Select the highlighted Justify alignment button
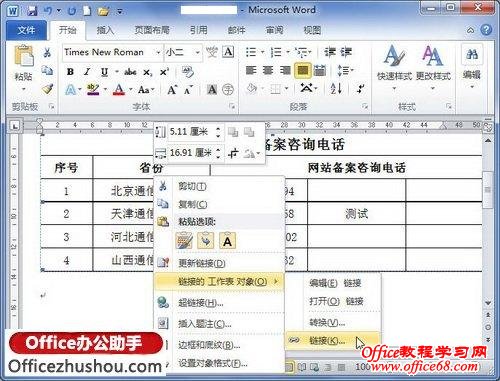This screenshot has width=500, height=381. click(x=303, y=70)
